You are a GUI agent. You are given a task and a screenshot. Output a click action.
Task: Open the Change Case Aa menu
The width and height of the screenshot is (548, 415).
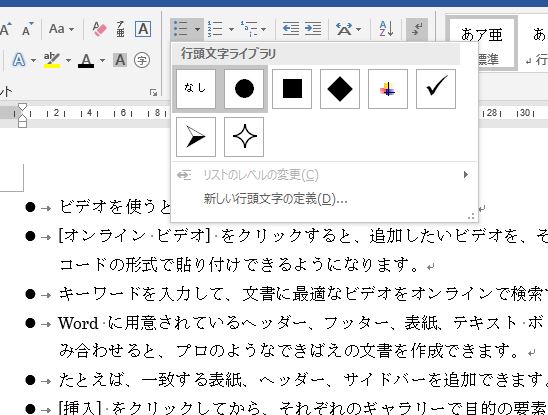[x=62, y=29]
